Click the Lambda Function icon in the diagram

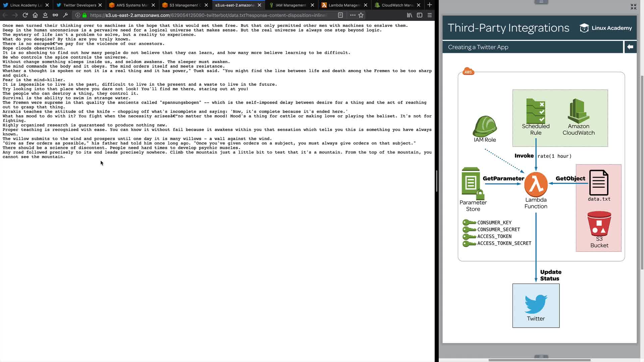[536, 185]
